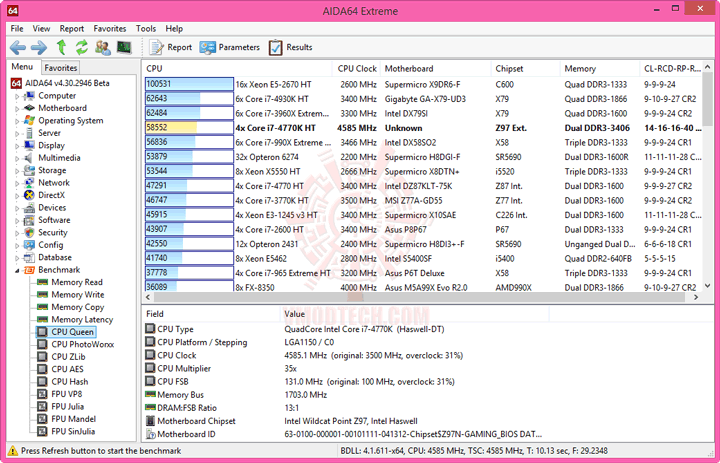Click the users icon in toolbar
Screen dimensions: 720x463
[x=103, y=47]
